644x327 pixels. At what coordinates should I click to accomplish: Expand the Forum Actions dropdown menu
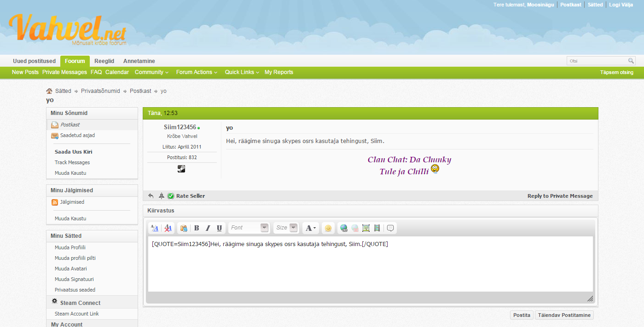coord(197,72)
